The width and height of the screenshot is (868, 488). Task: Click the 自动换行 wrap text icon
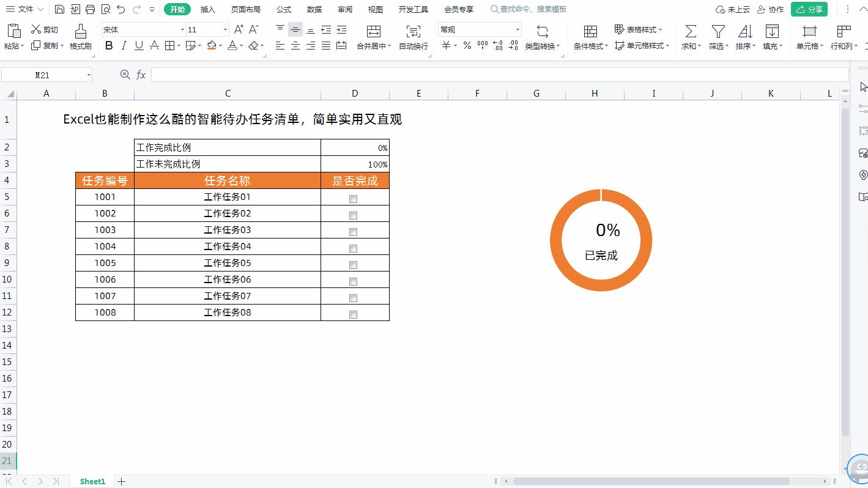click(x=413, y=37)
